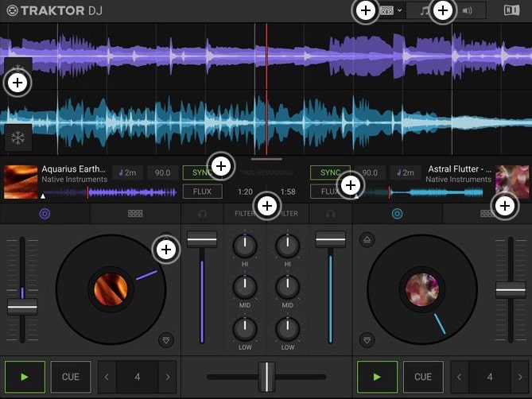Click the crossfader handle
This screenshot has height=399, width=532.
266,377
